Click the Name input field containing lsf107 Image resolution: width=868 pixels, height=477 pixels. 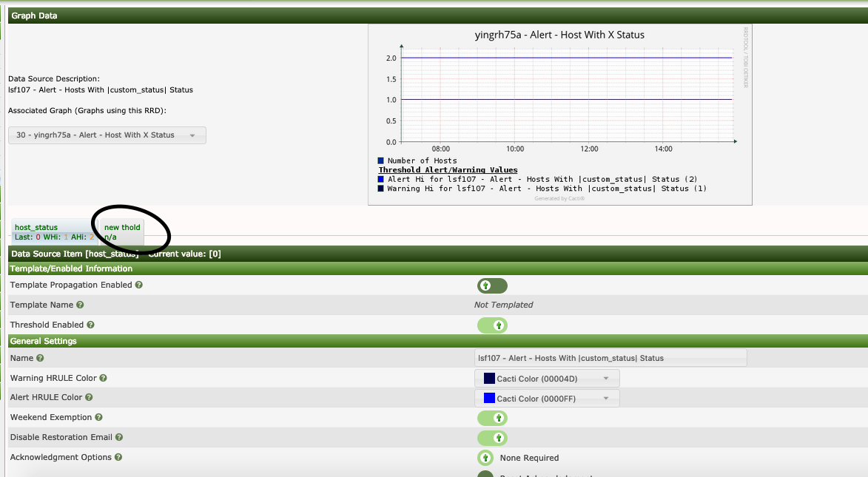[610, 358]
